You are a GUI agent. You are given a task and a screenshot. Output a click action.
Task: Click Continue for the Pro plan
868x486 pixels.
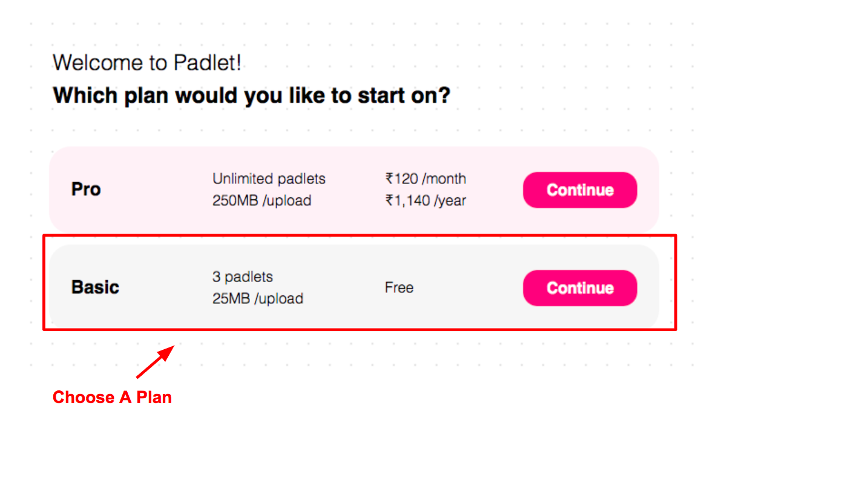pyautogui.click(x=579, y=189)
